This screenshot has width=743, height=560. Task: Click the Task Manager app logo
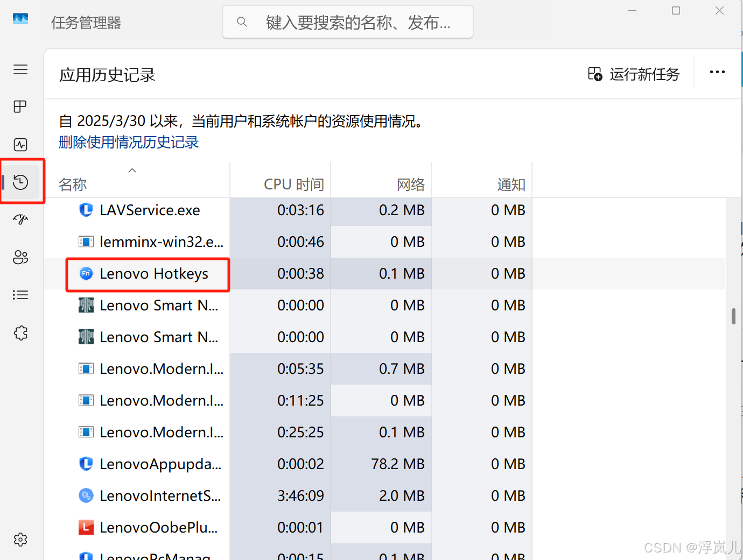coord(20,19)
